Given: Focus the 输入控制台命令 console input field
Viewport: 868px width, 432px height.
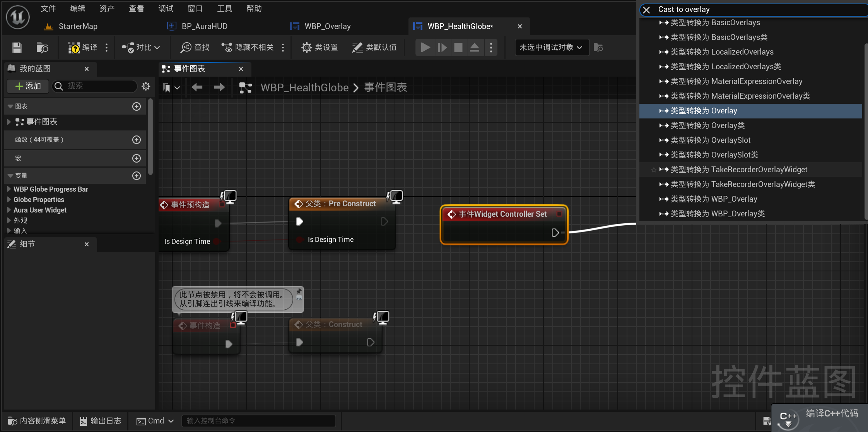Looking at the screenshot, I should [258, 421].
